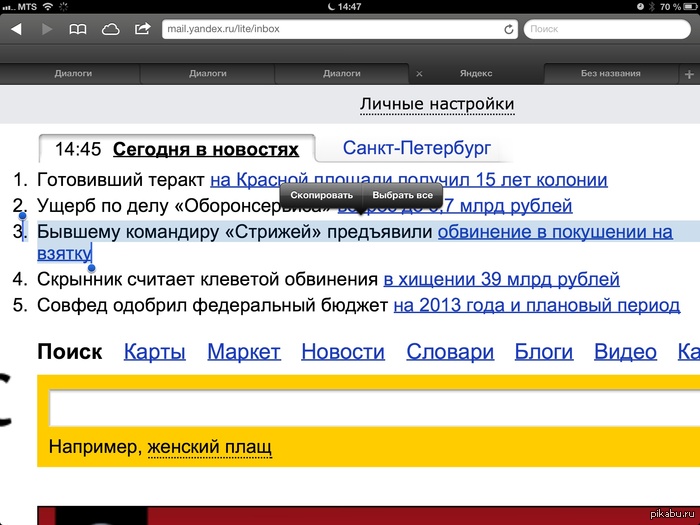Open the iCloud tabs cloud icon
700x525 pixels.
coord(110,29)
